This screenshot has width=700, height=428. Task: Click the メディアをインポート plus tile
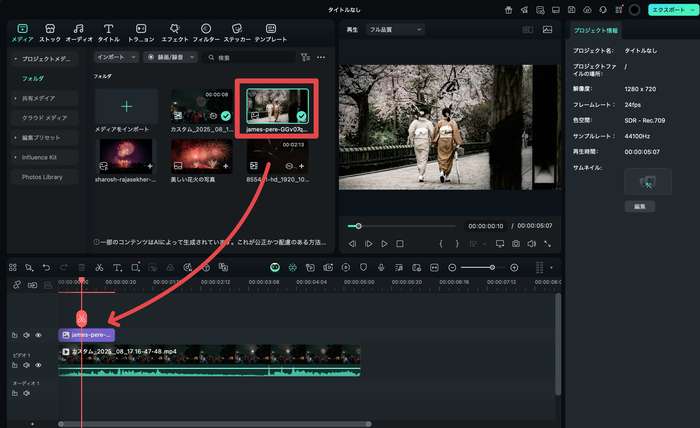click(126, 106)
